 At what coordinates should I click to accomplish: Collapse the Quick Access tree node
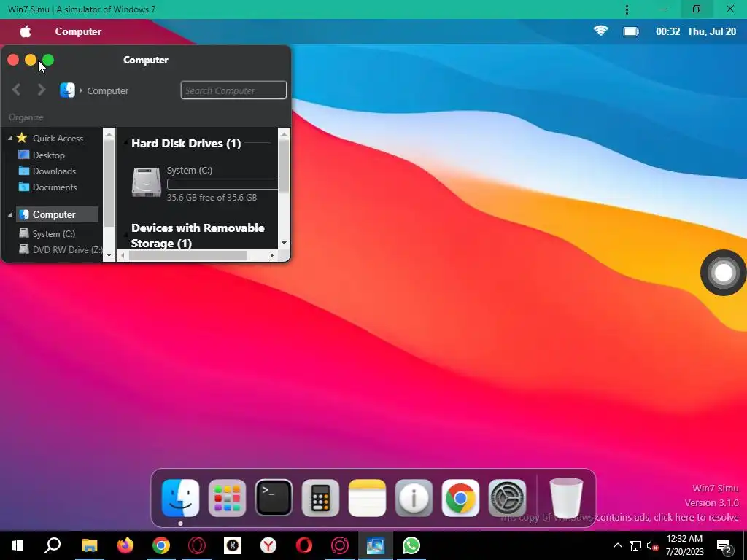[x=10, y=138]
